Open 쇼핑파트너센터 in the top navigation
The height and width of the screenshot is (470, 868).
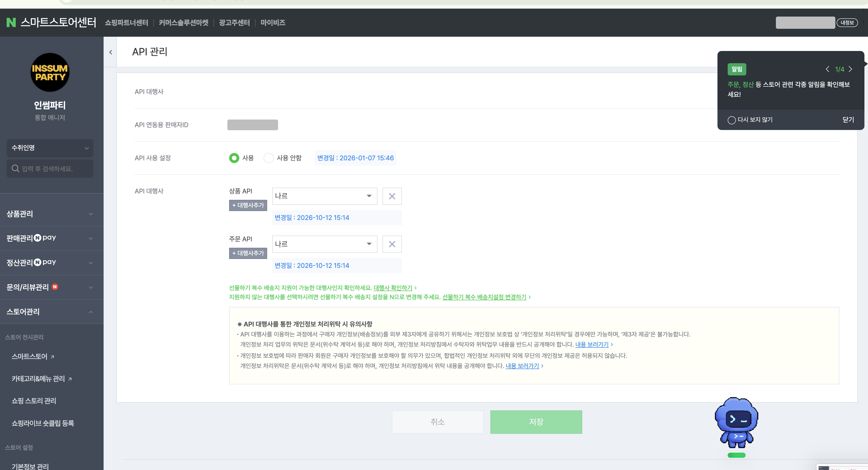click(126, 23)
